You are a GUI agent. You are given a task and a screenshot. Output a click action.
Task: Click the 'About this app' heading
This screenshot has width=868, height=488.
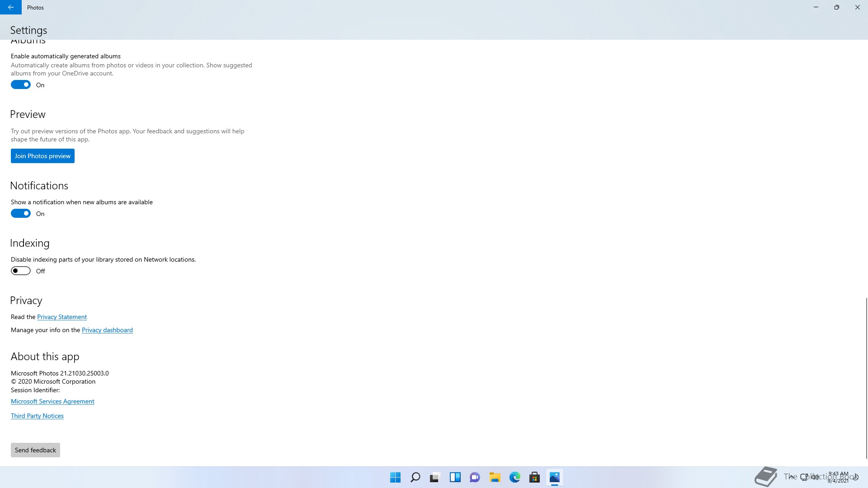click(45, 357)
